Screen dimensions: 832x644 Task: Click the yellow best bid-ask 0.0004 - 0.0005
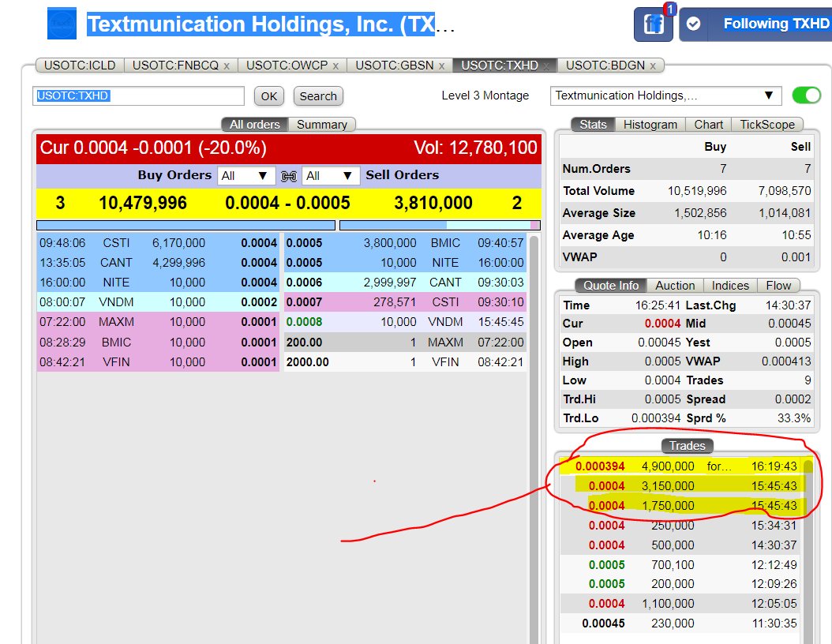click(x=287, y=203)
